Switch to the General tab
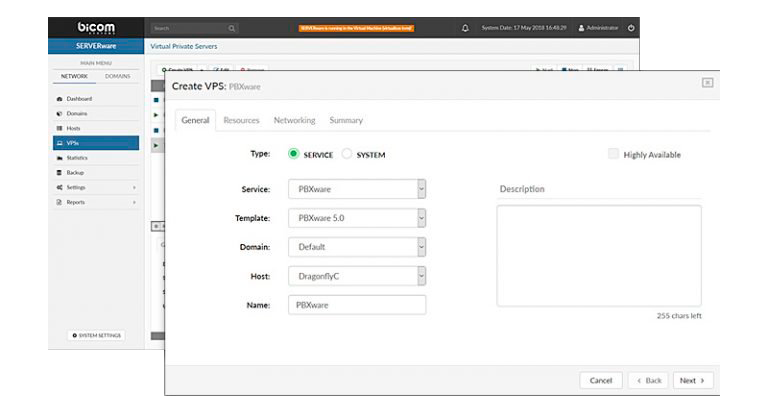 [x=195, y=120]
